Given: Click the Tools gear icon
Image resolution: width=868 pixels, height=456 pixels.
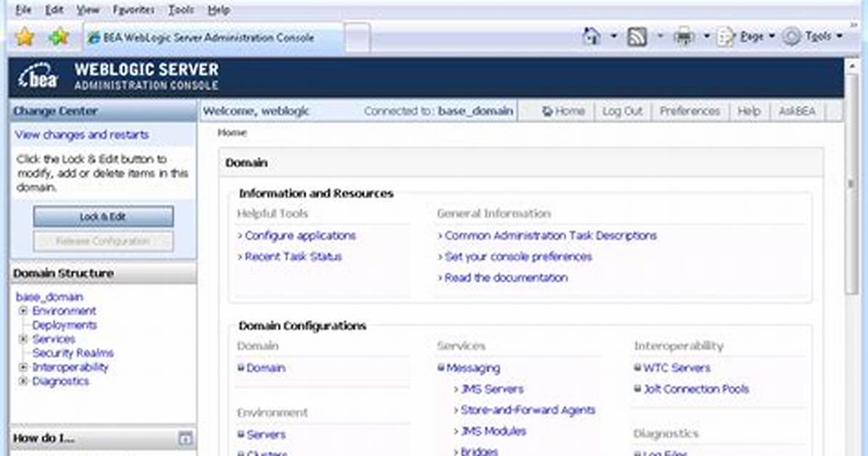Looking at the screenshot, I should 791,36.
